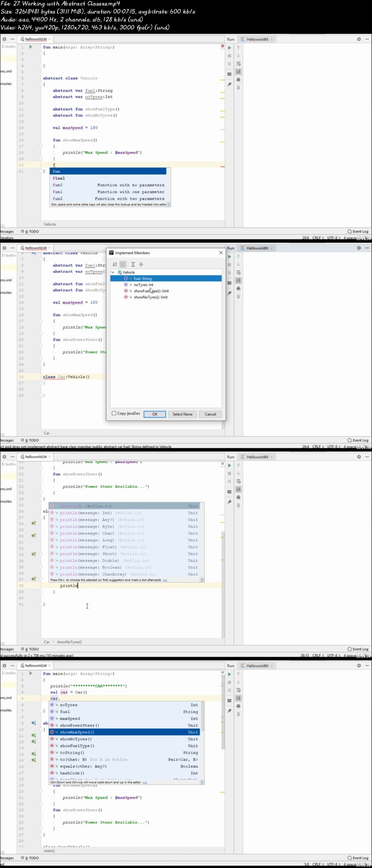The image size is (372, 868).
Task: Toggle Pin Tab icon in fun-completion frame Run panel
Action: click(229, 84)
